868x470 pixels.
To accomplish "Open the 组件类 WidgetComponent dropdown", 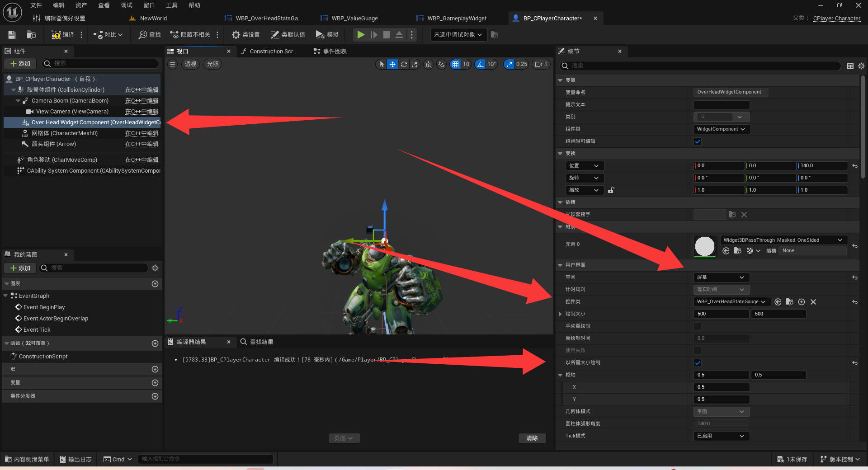I will [722, 129].
